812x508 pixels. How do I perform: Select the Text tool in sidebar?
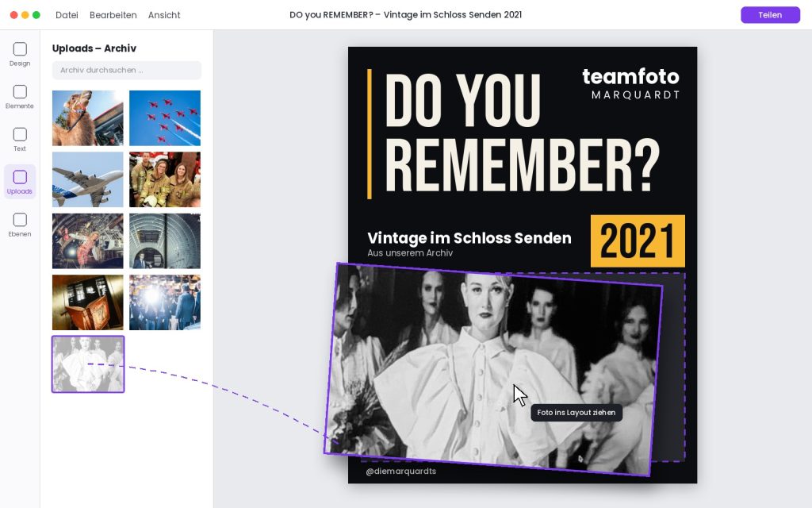[x=20, y=140]
